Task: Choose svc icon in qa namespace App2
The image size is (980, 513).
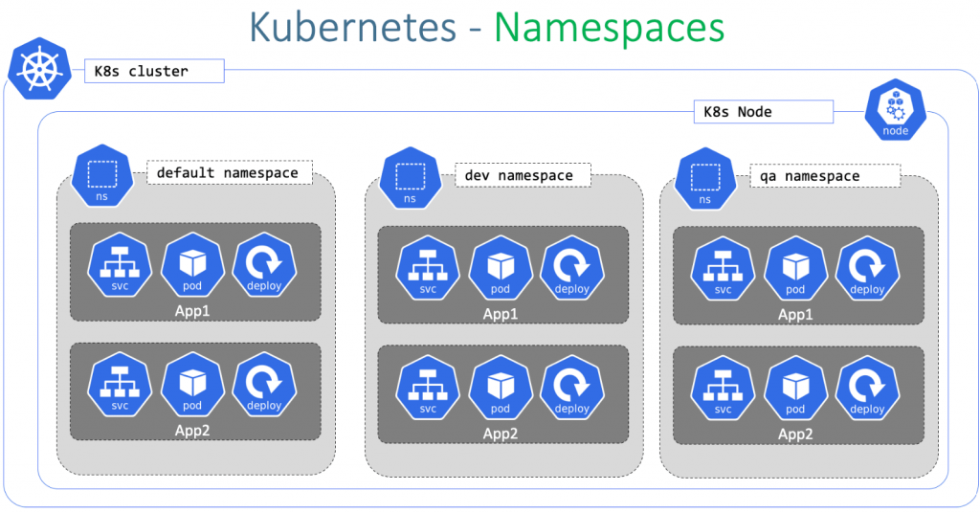Action: click(x=723, y=388)
